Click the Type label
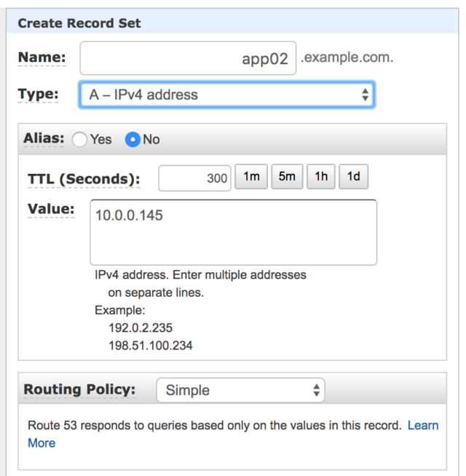 [x=38, y=94]
